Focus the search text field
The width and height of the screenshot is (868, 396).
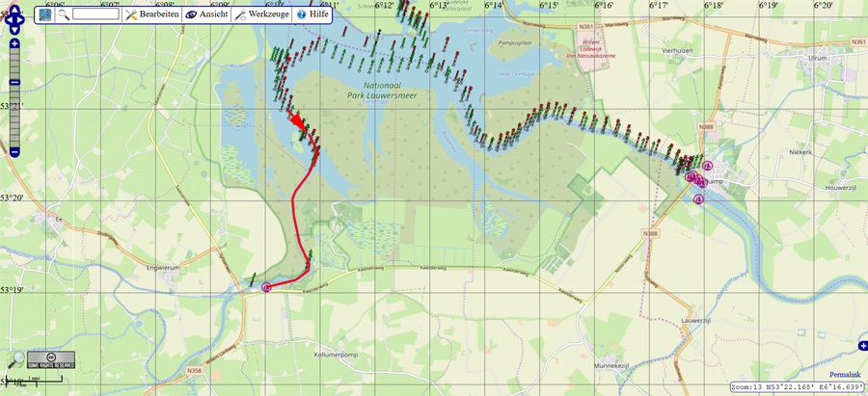[95, 14]
